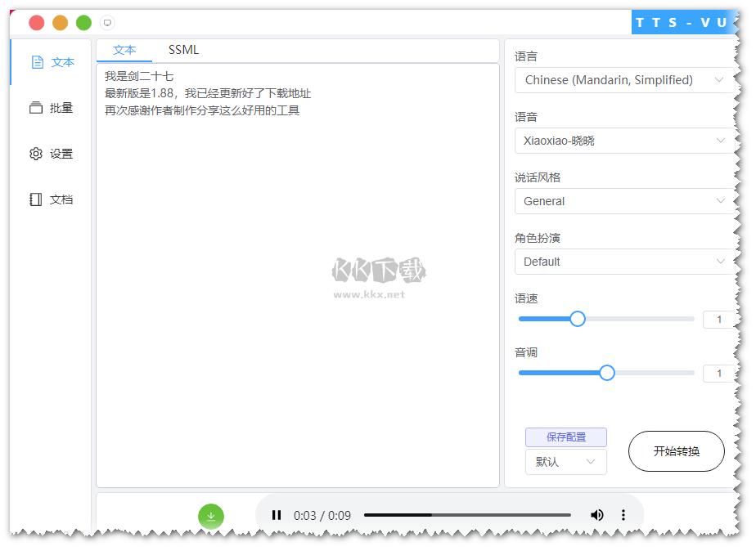This screenshot has width=756, height=551.
Task: Open the 默认 config preset dropdown
Action: point(565,462)
